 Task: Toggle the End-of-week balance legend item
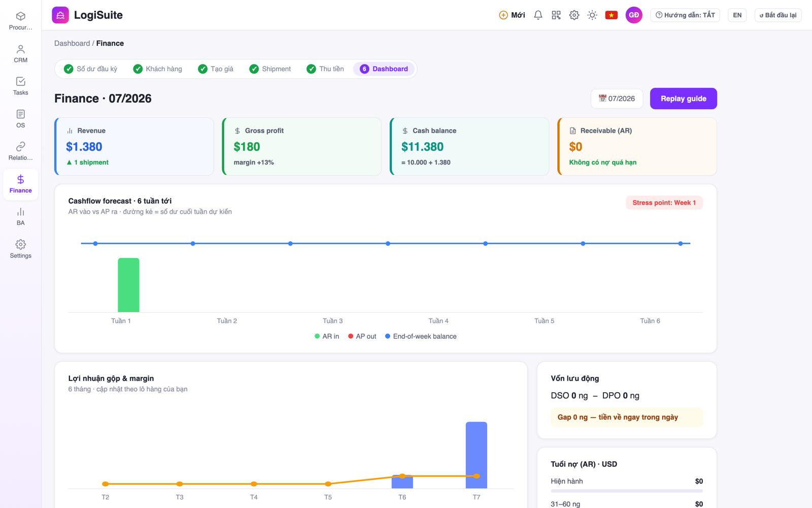[x=421, y=336]
